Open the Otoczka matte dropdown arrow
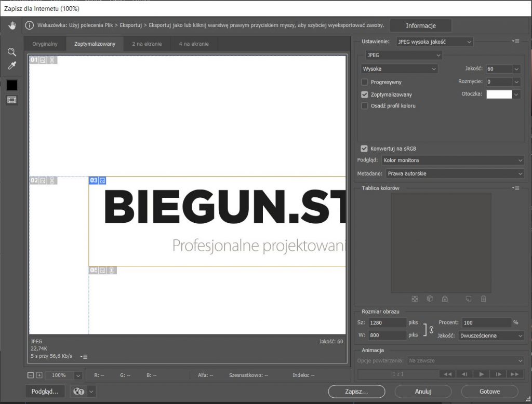The width and height of the screenshot is (532, 404). pos(516,95)
